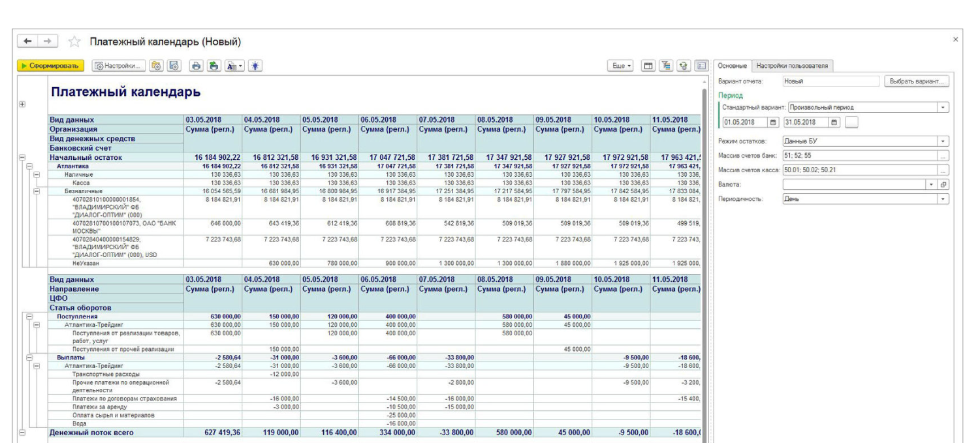Click the print report icon

(195, 66)
